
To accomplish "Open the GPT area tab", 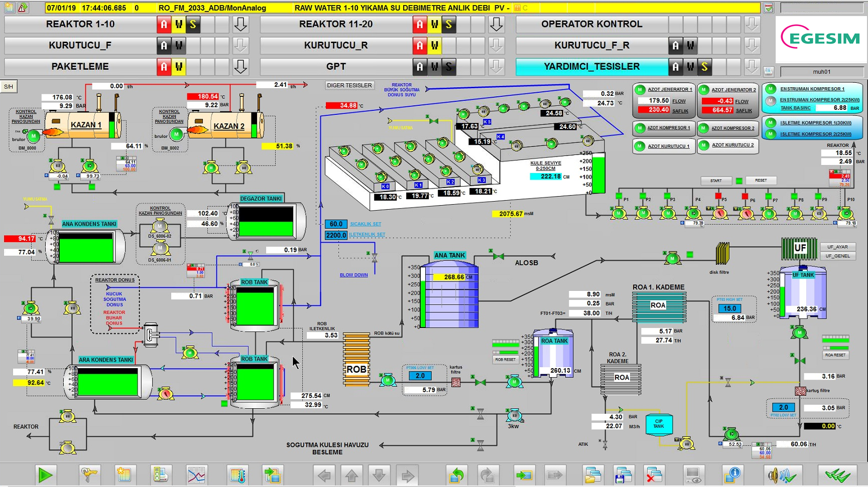I will pos(336,66).
